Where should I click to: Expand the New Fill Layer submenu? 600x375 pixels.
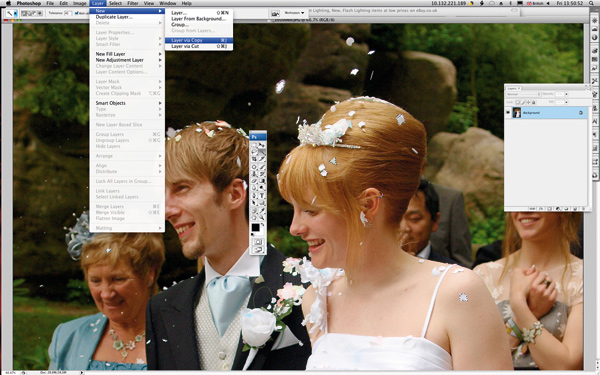point(127,54)
